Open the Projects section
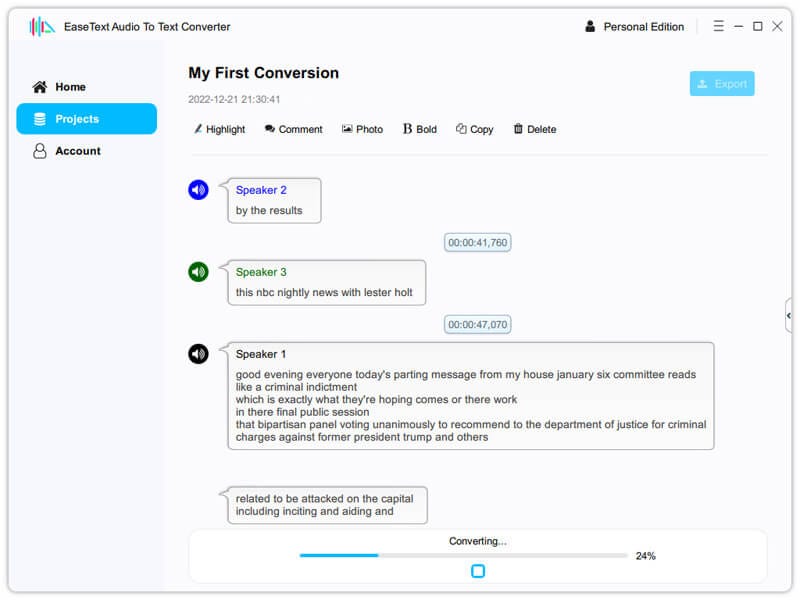 (87, 119)
